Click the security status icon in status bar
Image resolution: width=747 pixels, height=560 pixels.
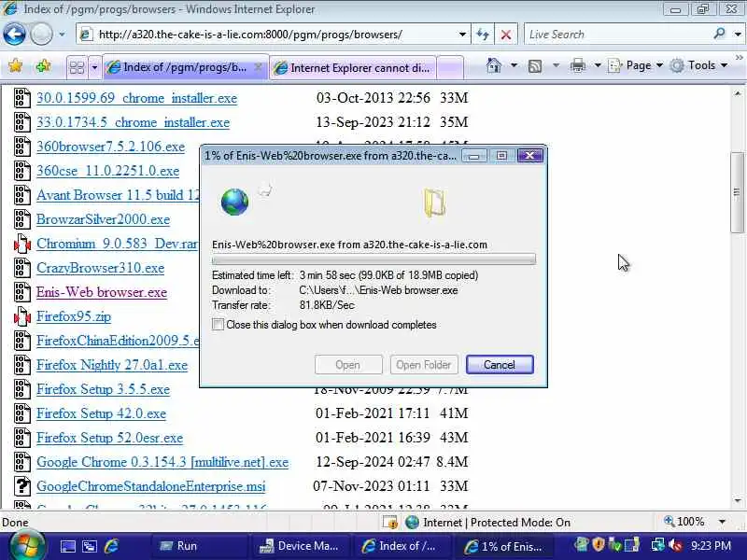(390, 523)
